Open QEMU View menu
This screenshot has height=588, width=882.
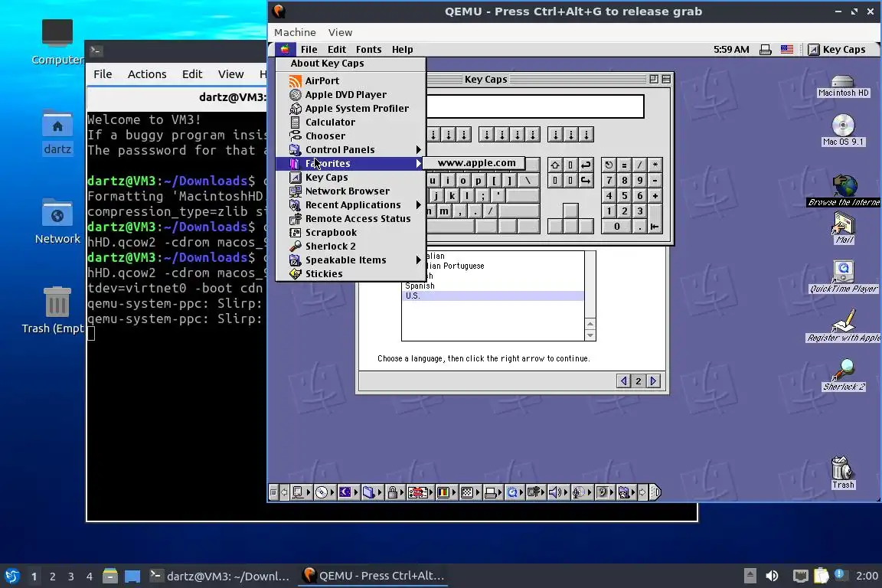click(340, 33)
